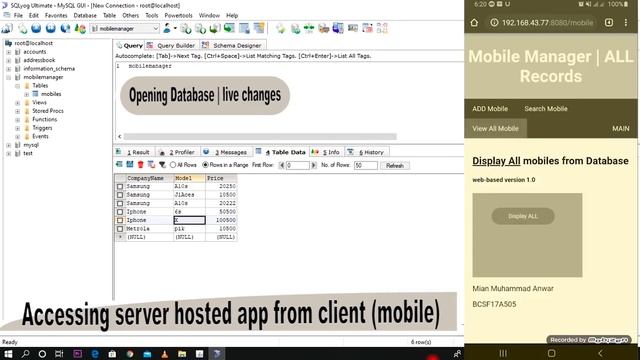640x360 pixels.
Task: Tap the Display ALL button on mobile page
Action: (x=523, y=216)
